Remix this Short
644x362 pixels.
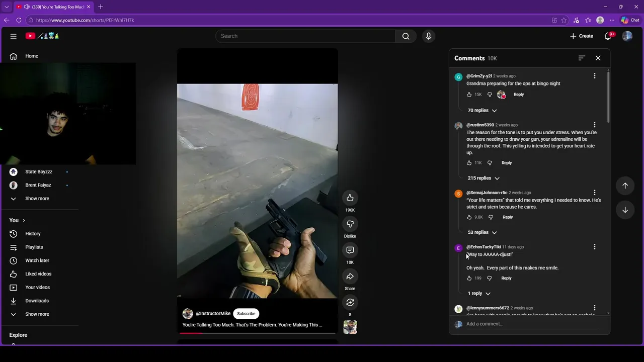[x=350, y=303]
